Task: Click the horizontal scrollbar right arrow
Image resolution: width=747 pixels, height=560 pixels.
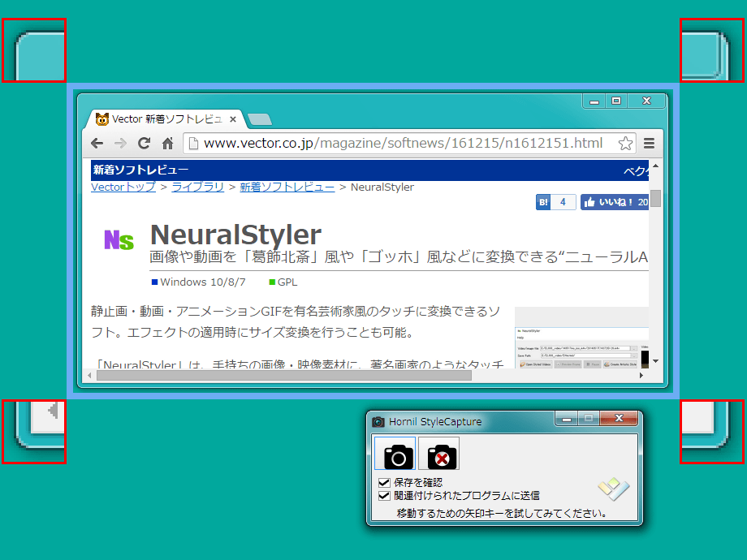Action: 641,375
